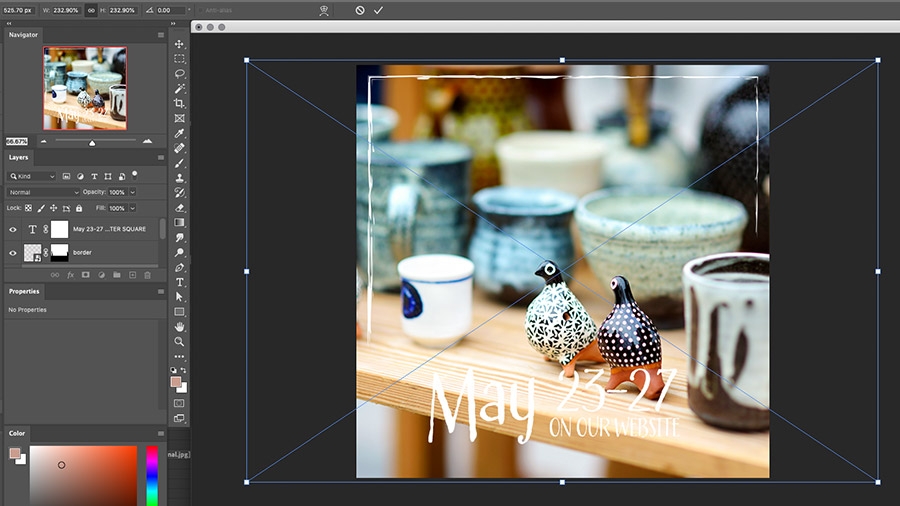
Task: Select the Healing Brush tool
Action: [x=180, y=149]
